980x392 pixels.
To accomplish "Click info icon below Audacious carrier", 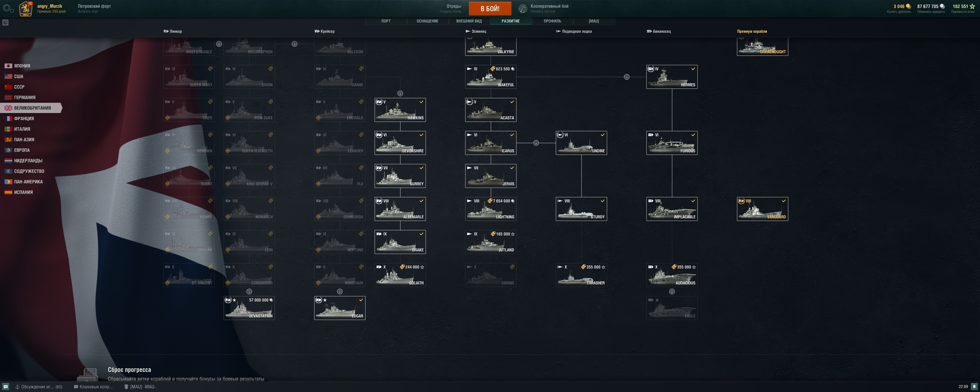I will (x=672, y=292).
